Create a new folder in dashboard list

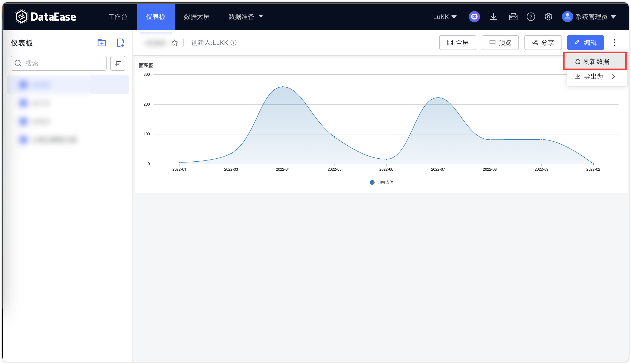coord(102,43)
